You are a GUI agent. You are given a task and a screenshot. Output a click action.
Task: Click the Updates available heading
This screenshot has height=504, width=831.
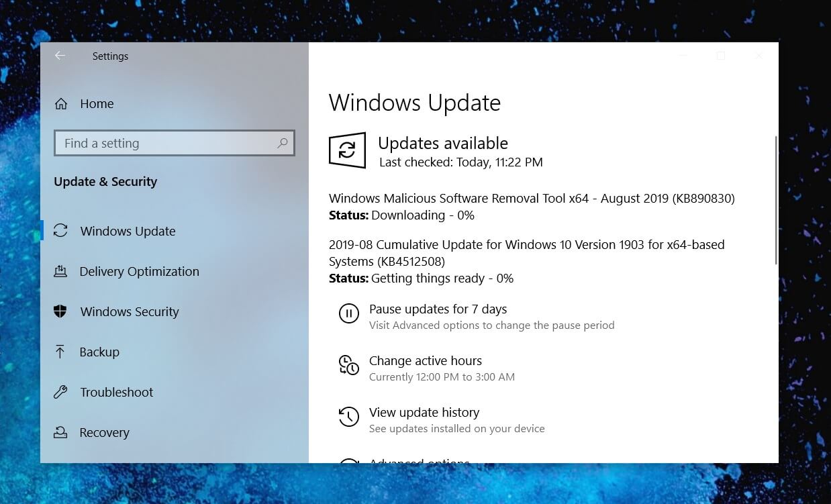(x=443, y=143)
